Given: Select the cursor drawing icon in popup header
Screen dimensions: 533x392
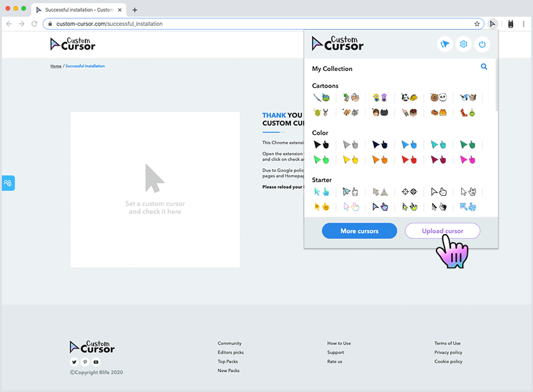Looking at the screenshot, I should [x=445, y=44].
